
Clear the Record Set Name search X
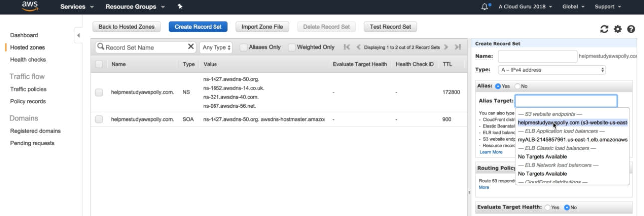(x=191, y=47)
